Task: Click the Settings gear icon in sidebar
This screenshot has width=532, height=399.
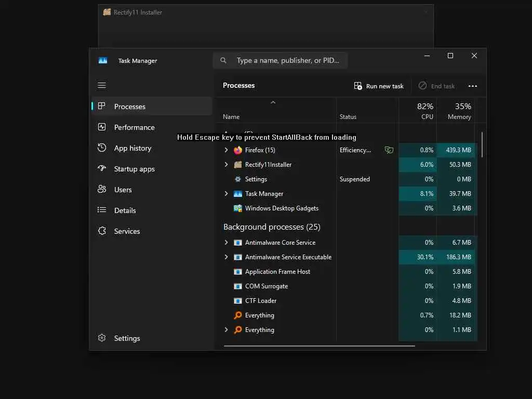Action: point(102,338)
